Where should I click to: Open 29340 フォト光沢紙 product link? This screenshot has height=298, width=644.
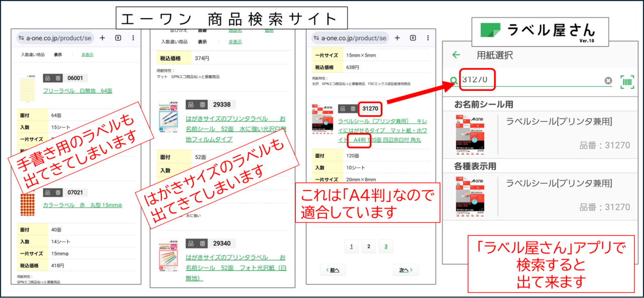tap(235, 268)
